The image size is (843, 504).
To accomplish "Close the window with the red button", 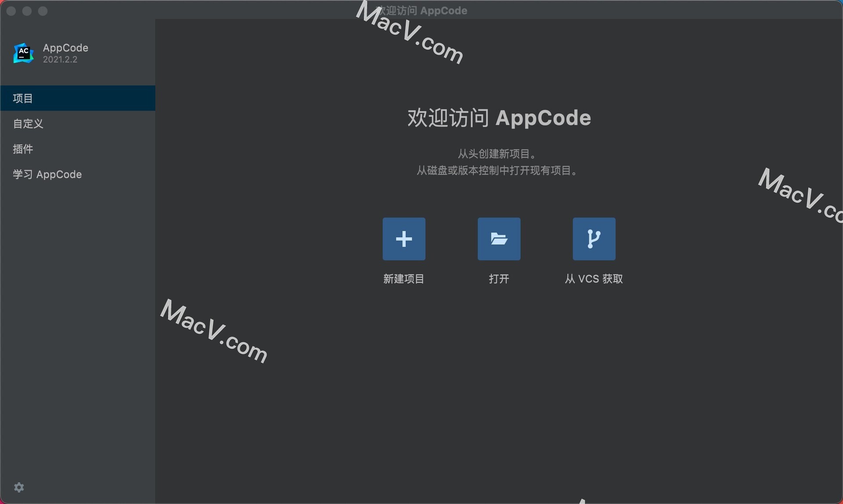I will (11, 11).
